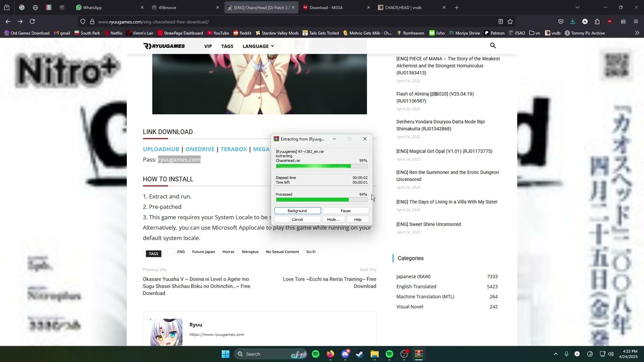The height and width of the screenshot is (362, 644).
Task: Click the UPLOADHUB download link
Action: coord(161,149)
